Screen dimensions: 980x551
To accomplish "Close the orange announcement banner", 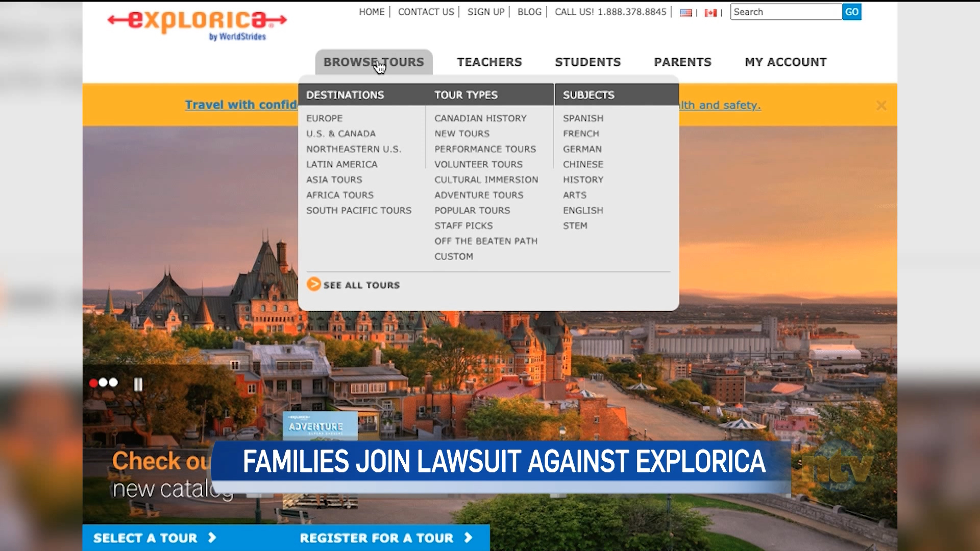I will tap(881, 105).
